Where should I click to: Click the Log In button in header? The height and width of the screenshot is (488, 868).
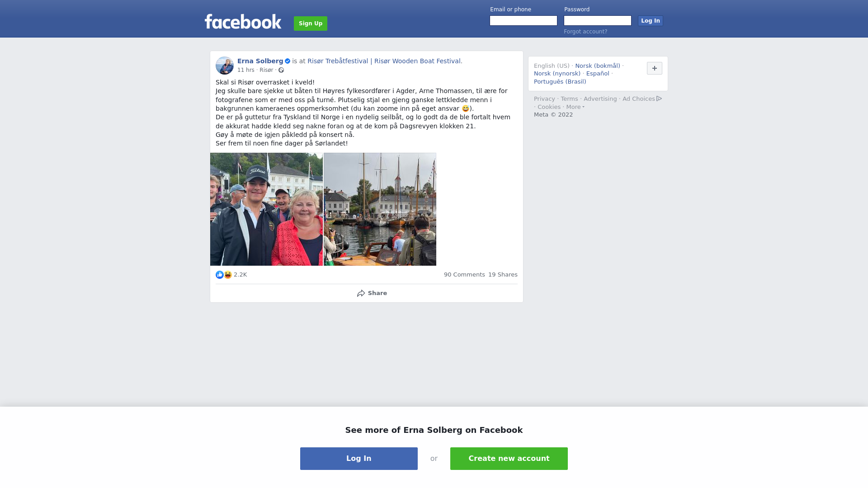pos(651,21)
